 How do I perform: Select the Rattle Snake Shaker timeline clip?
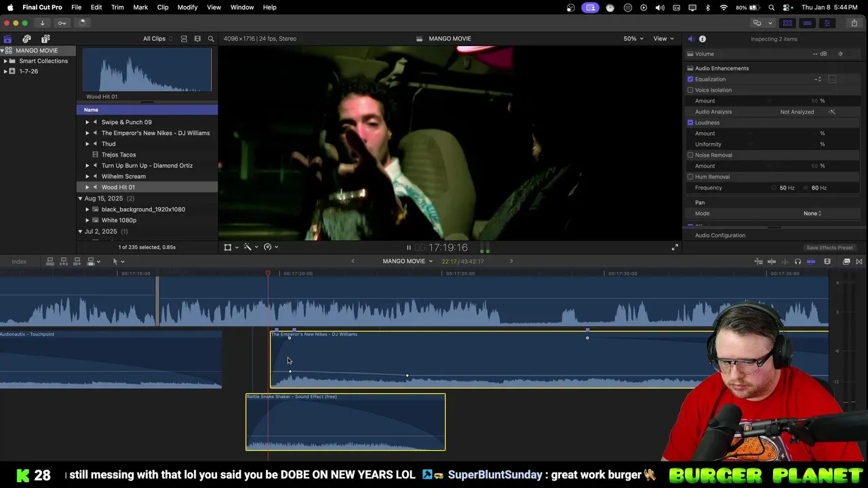coord(345,422)
